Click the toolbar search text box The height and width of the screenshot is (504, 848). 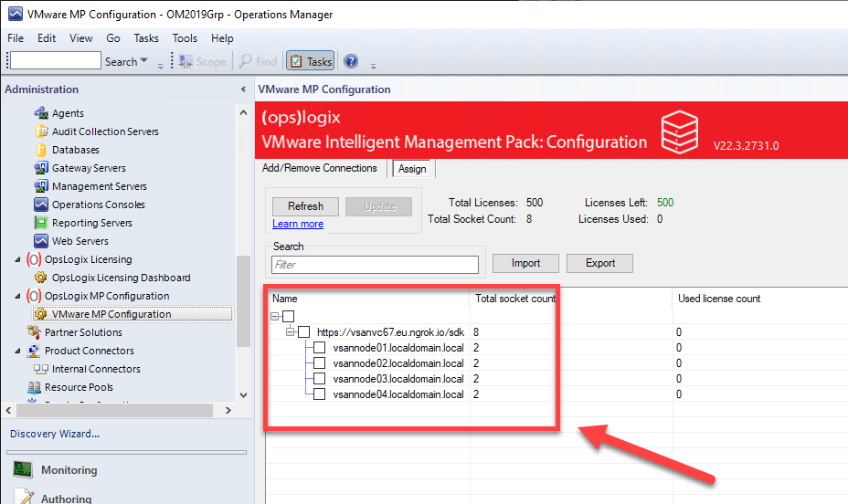pos(56,60)
